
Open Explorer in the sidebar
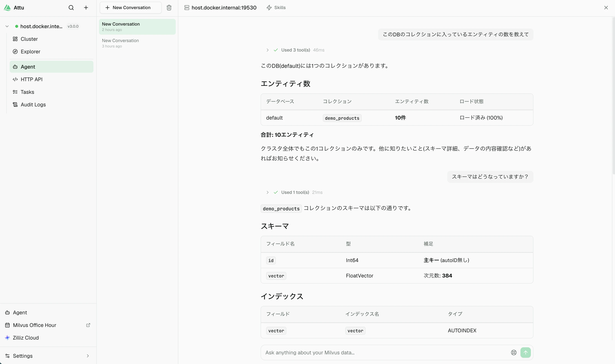[x=52, y=52]
